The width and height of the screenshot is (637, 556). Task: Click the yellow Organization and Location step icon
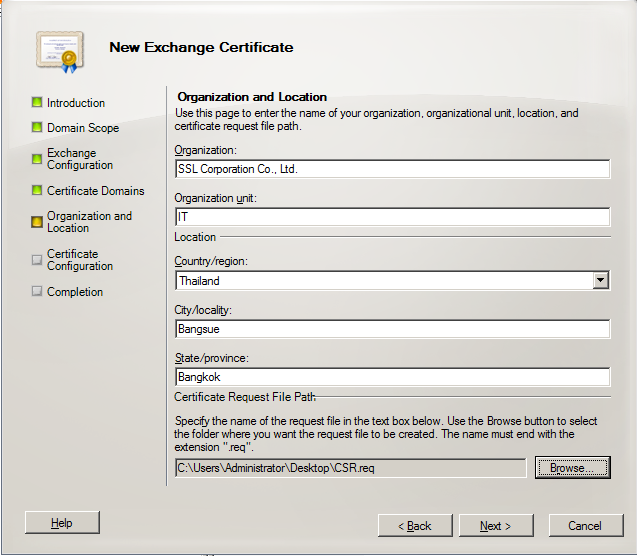pyautogui.click(x=37, y=222)
